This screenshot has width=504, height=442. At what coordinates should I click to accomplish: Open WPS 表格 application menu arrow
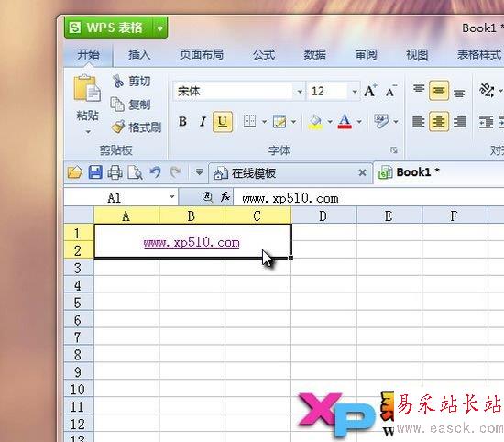tap(159, 28)
